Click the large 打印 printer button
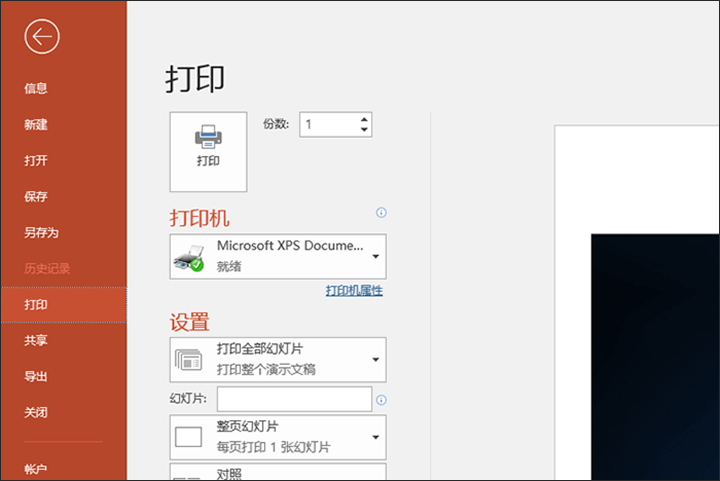 (208, 152)
